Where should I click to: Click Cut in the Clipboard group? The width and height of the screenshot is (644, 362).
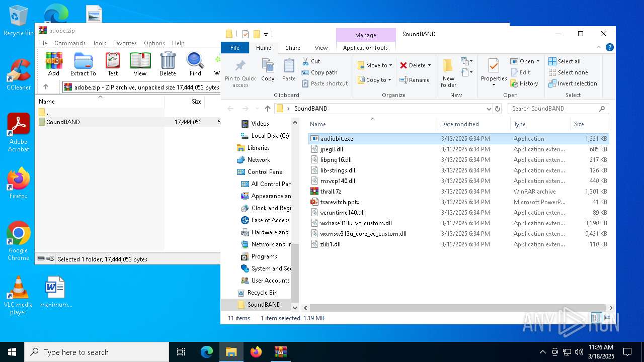click(x=311, y=61)
